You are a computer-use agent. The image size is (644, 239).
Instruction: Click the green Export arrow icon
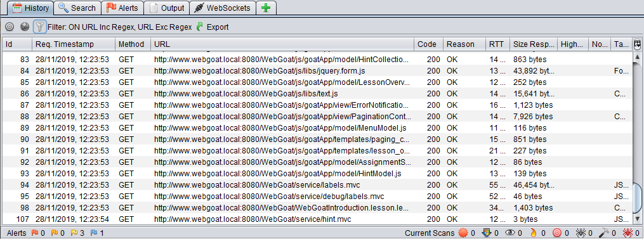[x=200, y=27]
